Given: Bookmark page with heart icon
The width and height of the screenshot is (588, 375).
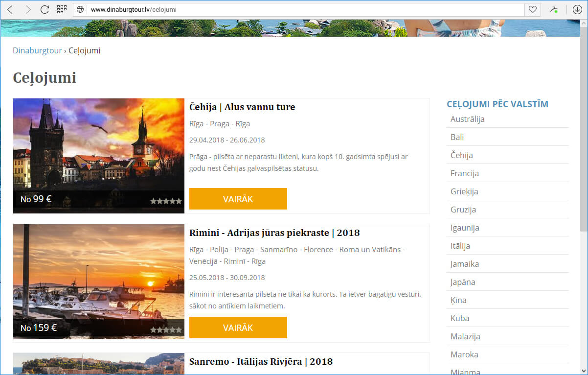Looking at the screenshot, I should 533,9.
